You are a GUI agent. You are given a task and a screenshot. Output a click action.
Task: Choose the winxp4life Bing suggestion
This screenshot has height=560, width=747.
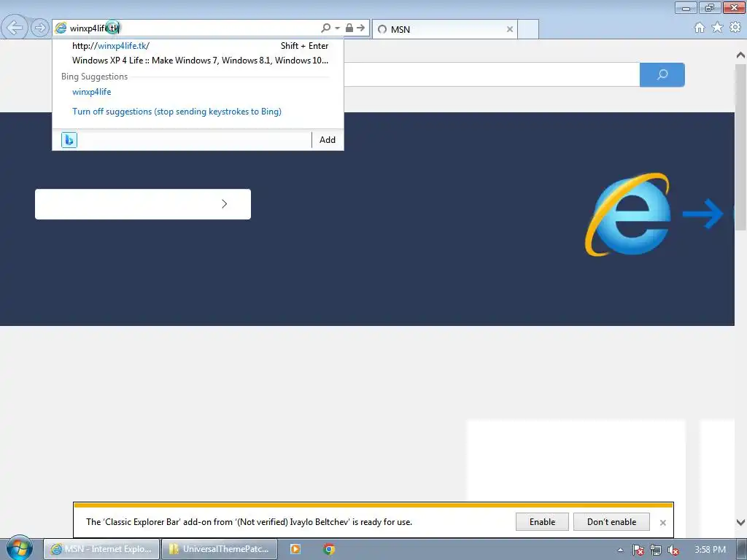coord(91,92)
